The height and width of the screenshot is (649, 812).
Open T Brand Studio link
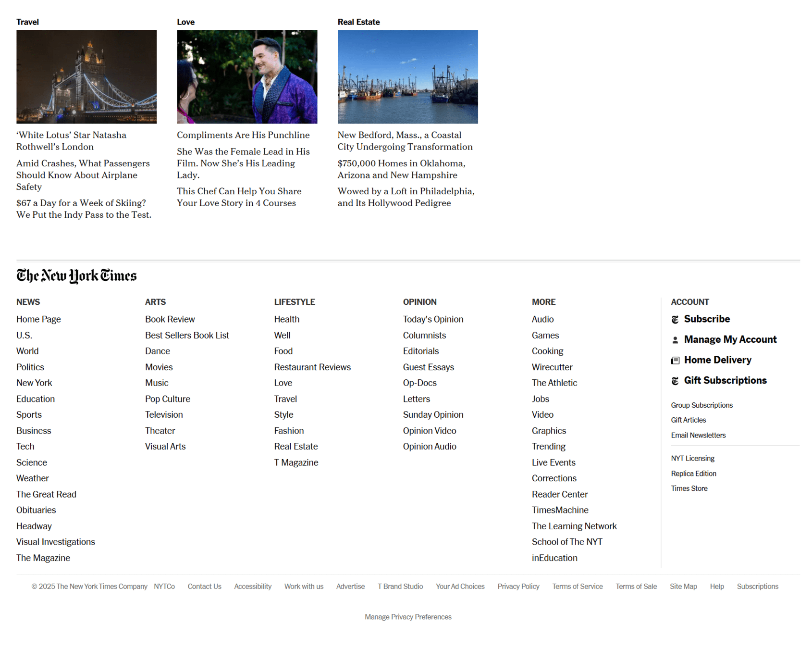(x=400, y=587)
